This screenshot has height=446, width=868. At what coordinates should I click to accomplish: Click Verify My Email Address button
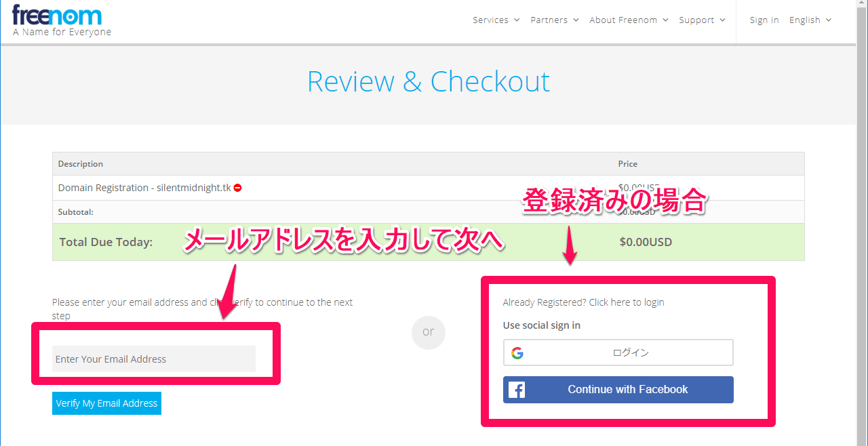pos(106,403)
